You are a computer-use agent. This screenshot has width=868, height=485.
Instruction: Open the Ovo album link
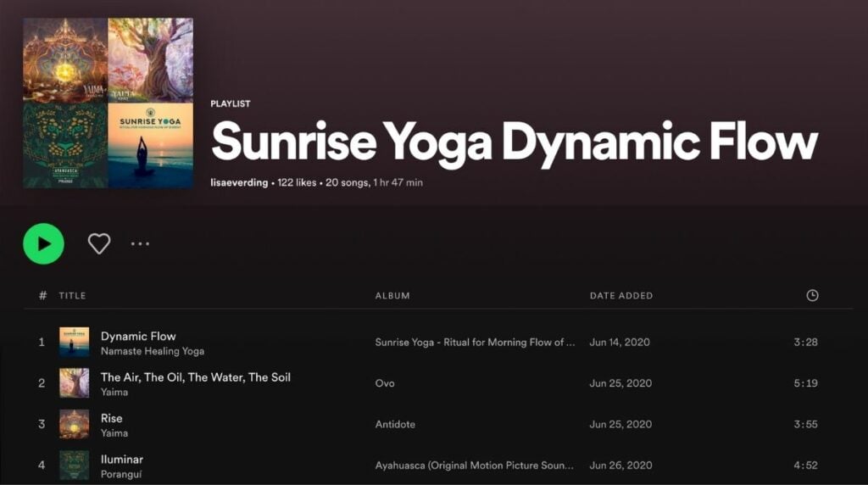coord(385,383)
